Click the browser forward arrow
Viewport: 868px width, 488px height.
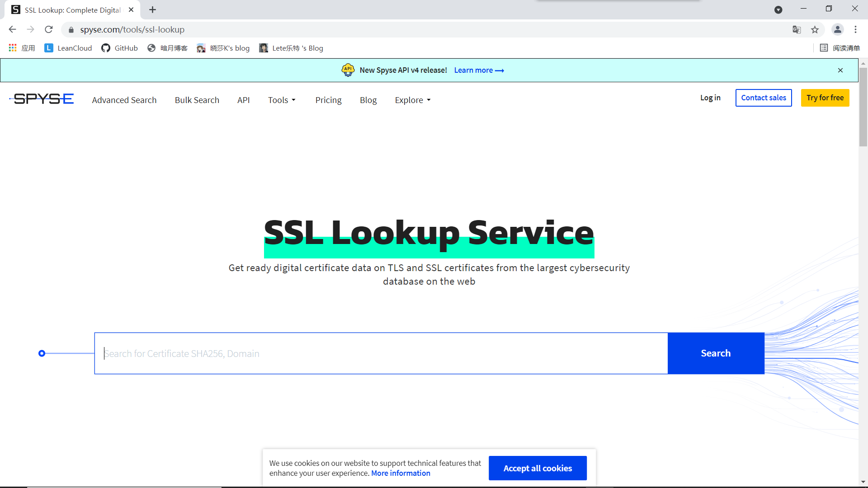coord(30,29)
